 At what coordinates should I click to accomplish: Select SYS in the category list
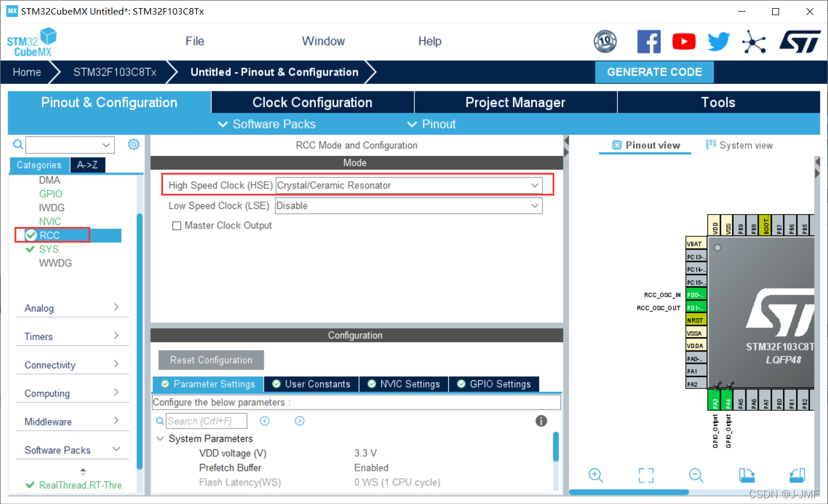(x=49, y=249)
